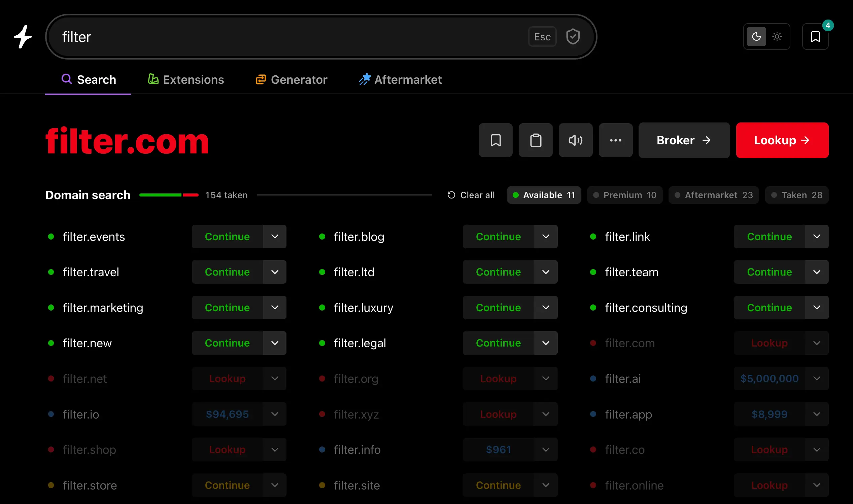Continue with filter.events
This screenshot has width=853, height=504.
227,237
